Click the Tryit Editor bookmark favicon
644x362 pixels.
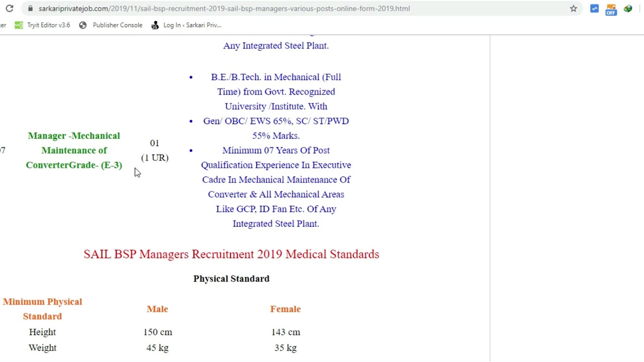point(19,25)
